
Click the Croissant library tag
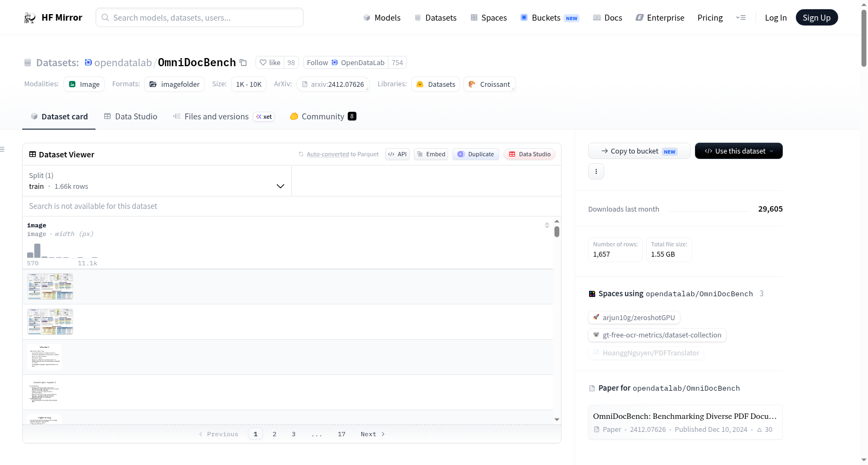[489, 85]
